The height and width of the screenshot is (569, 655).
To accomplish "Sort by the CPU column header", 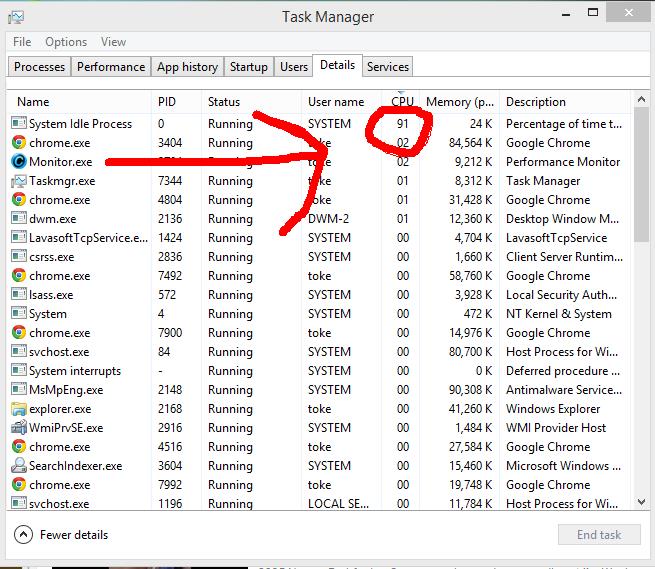I will [401, 102].
